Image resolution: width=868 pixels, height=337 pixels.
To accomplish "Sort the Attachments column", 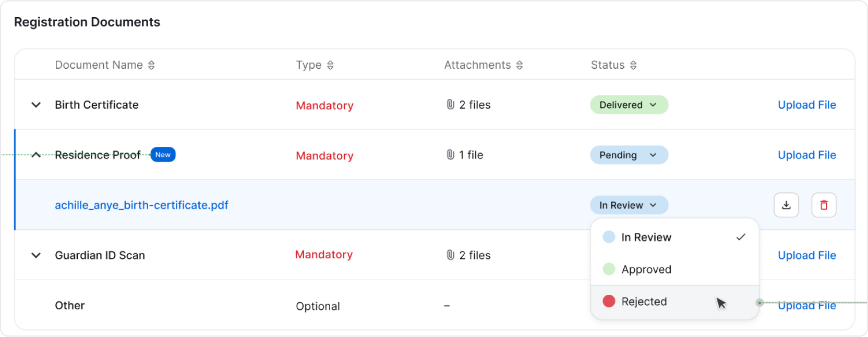I will point(520,65).
